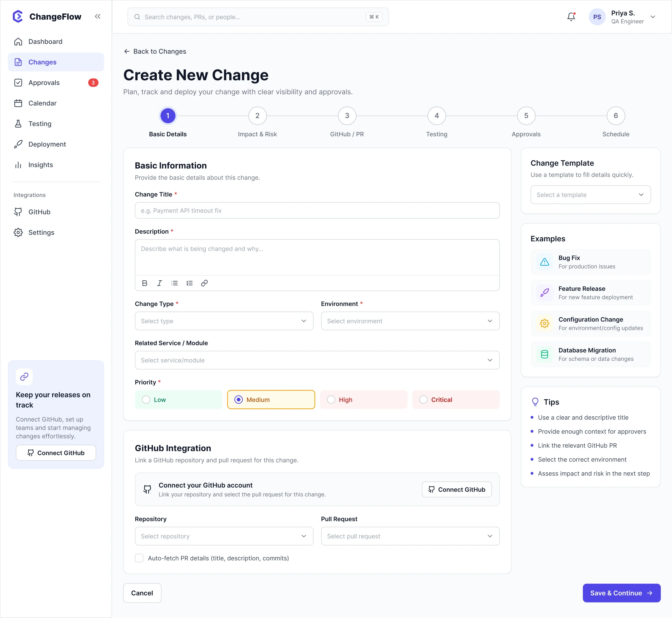Open the Pull Request dropdown
672x618 pixels.
(410, 536)
